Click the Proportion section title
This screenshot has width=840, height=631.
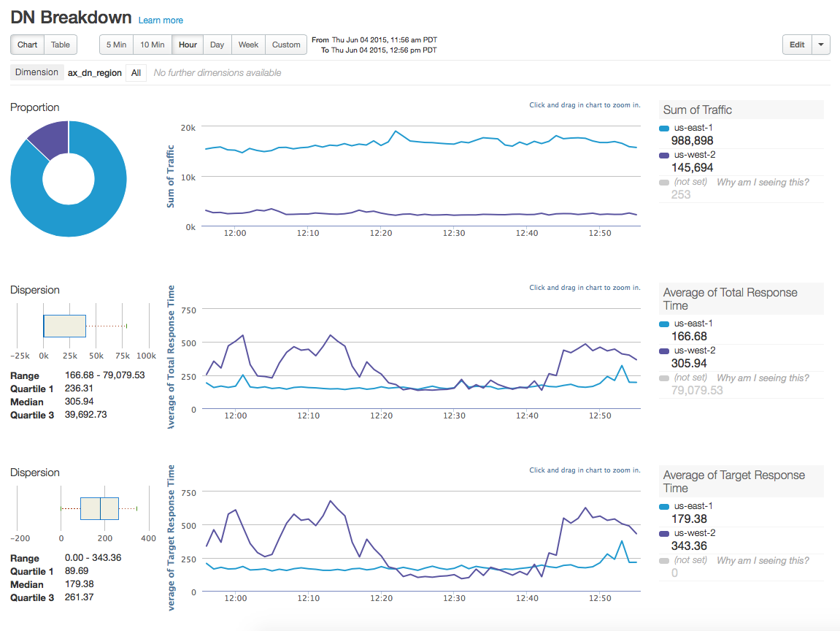tap(35, 107)
